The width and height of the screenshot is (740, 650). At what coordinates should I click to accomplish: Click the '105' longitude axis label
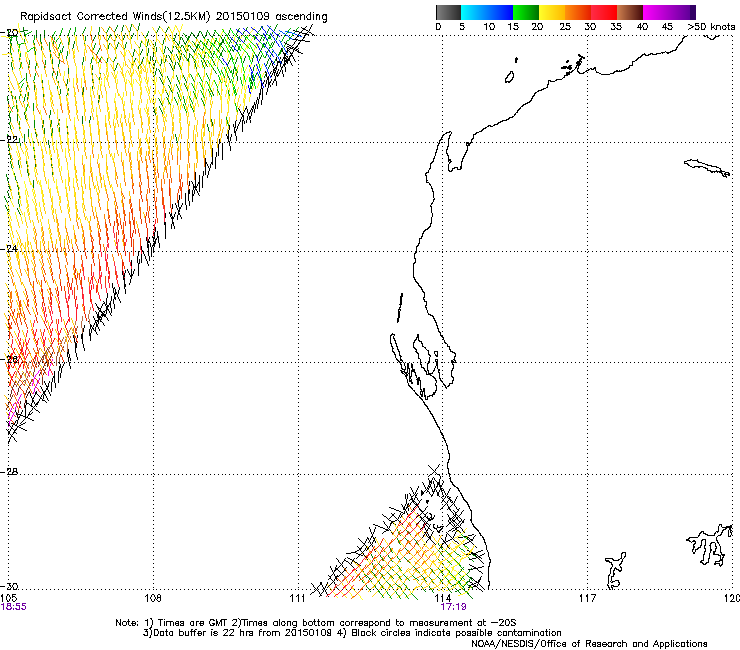[x=8, y=598]
